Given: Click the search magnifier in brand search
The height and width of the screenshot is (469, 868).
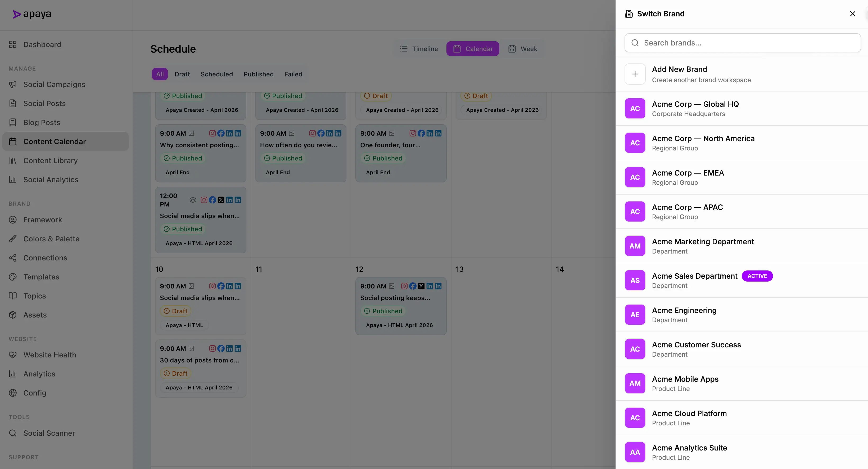Looking at the screenshot, I should (x=635, y=43).
